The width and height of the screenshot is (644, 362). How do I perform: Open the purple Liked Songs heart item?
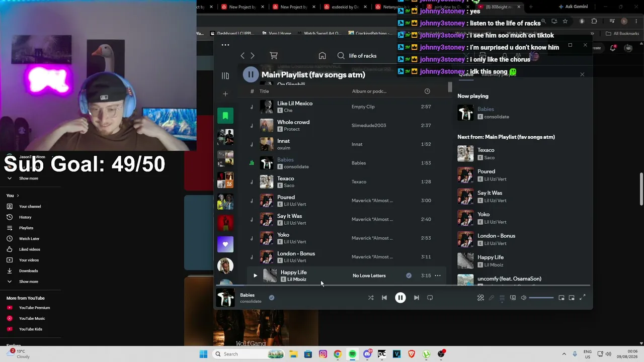pyautogui.click(x=225, y=244)
